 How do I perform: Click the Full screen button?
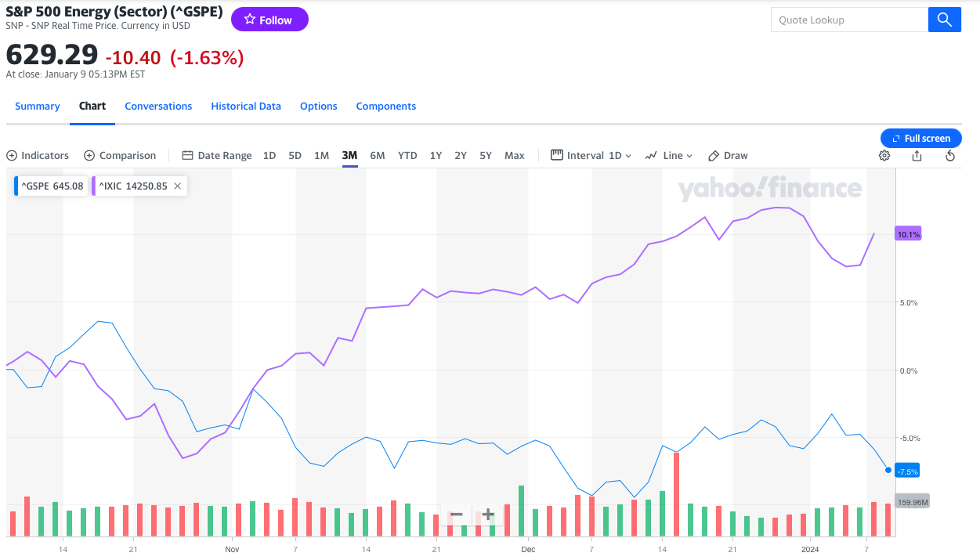(x=920, y=139)
